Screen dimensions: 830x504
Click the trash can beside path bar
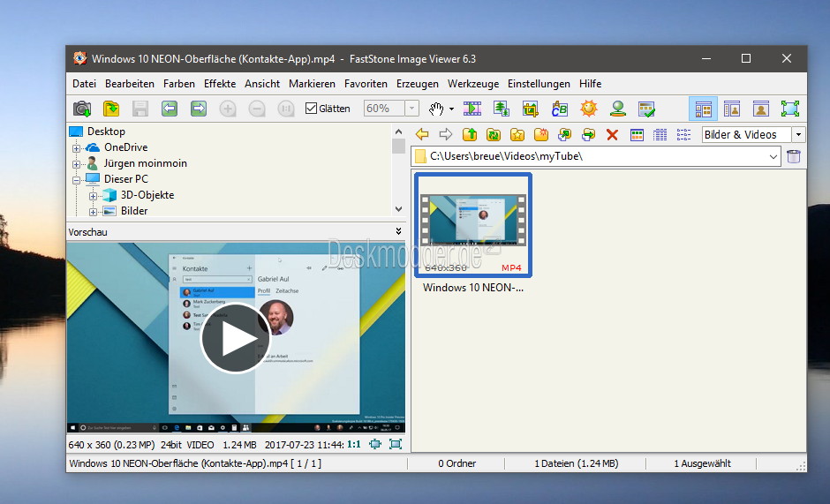tap(794, 156)
